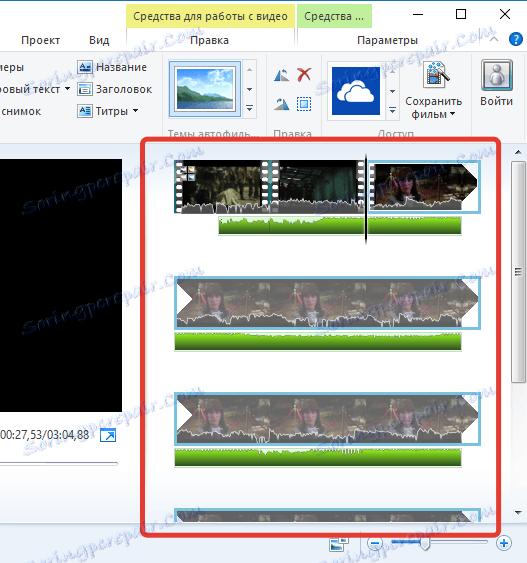Preview the movie in full screen

click(x=108, y=436)
